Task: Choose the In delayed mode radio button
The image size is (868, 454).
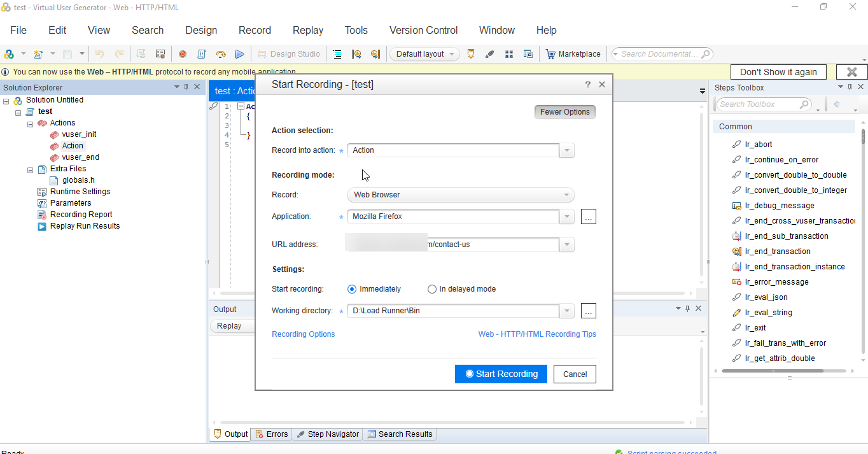Action: tap(432, 288)
